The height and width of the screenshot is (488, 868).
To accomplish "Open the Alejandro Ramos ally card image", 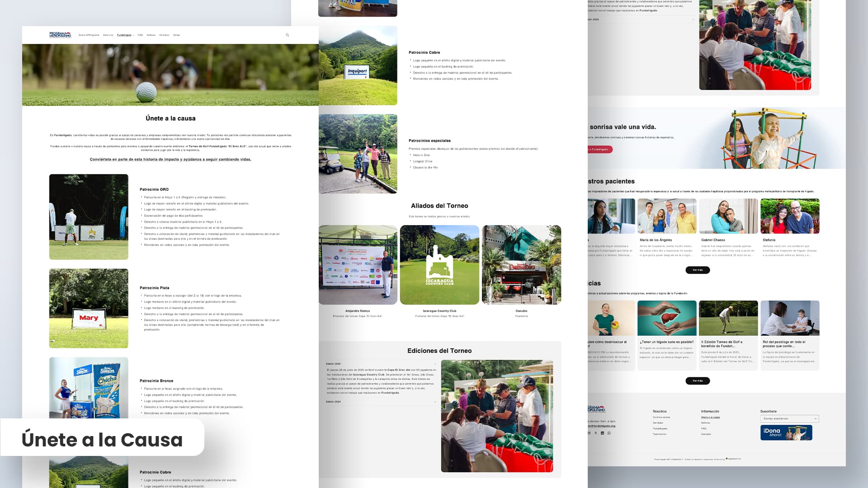I will point(358,265).
